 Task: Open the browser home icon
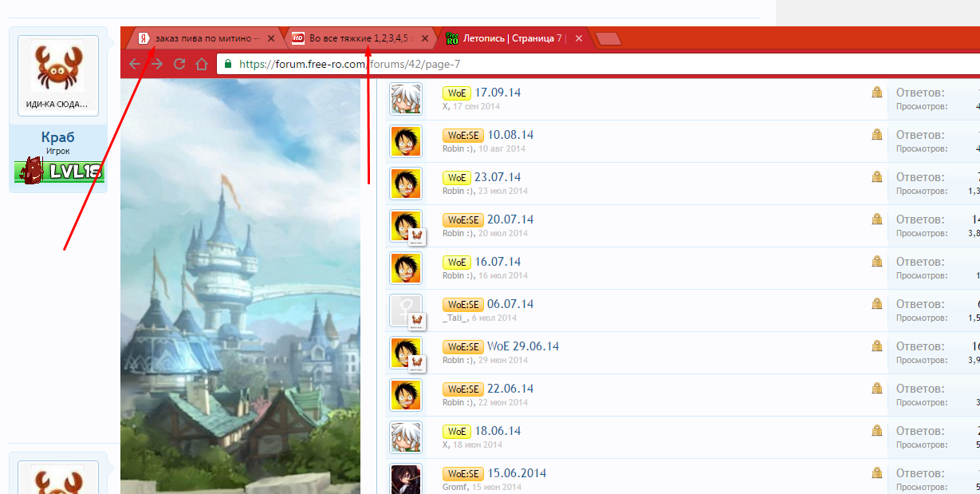202,64
